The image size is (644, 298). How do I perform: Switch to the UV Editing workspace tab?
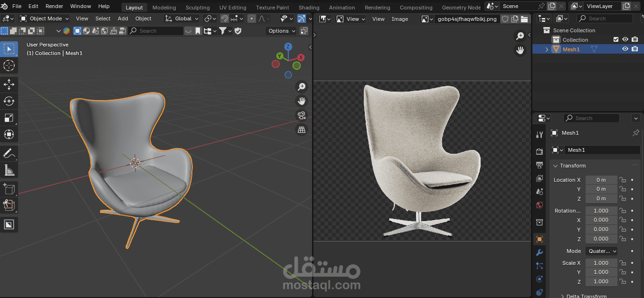click(233, 8)
